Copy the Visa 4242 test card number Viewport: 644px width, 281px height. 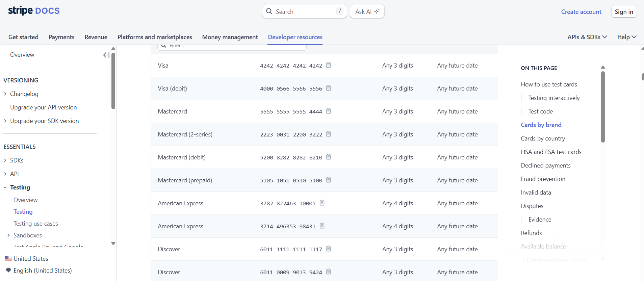coord(328,65)
